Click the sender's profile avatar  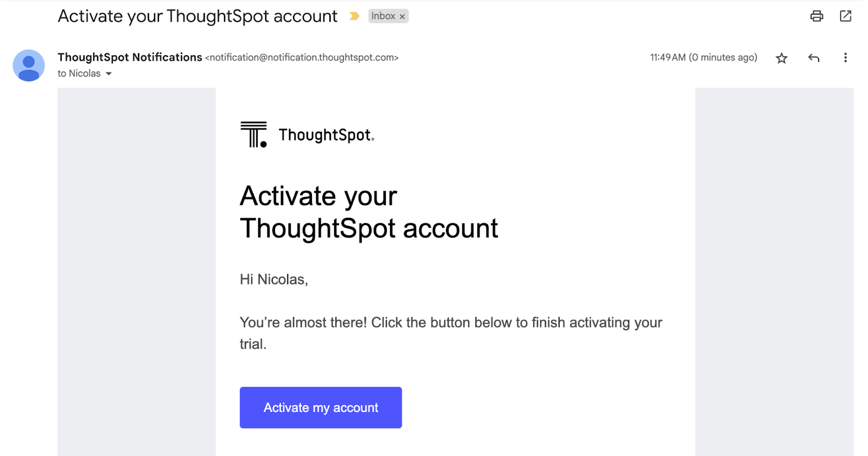[29, 66]
